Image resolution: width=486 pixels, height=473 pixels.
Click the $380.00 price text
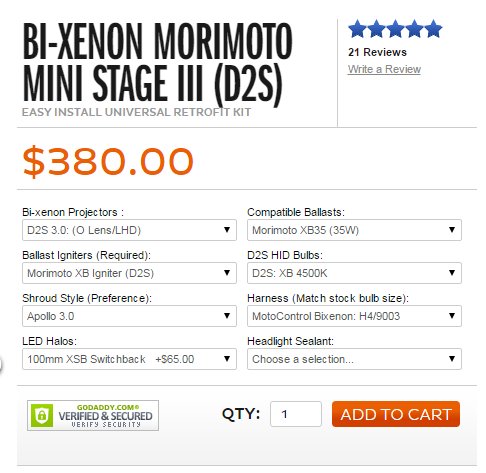[108, 161]
